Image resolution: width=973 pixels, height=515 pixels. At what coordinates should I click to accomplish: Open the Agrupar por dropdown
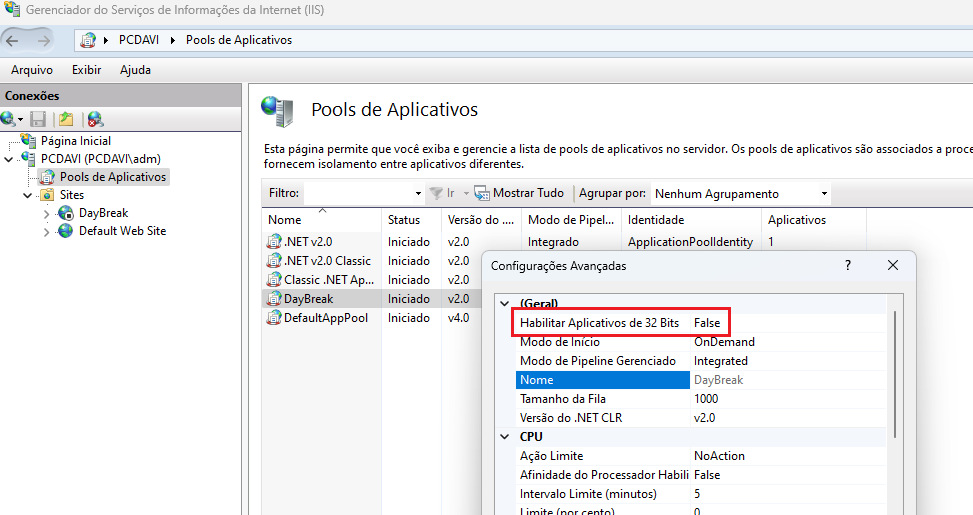point(824,194)
